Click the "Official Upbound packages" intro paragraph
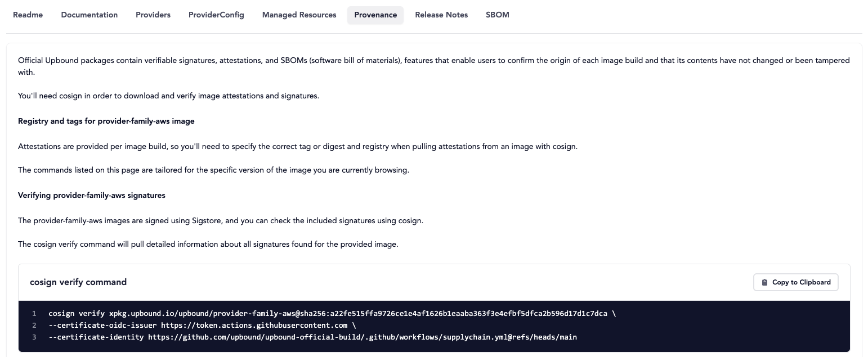868x357 pixels. (433, 61)
